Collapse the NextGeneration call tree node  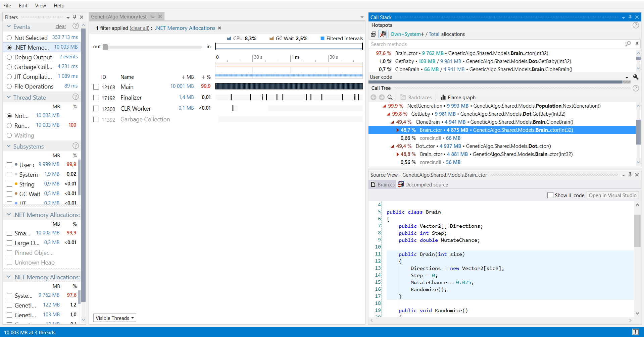coord(385,106)
